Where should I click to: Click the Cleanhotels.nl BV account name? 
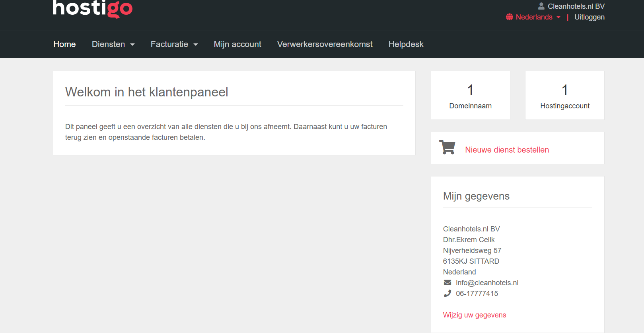coord(576,6)
